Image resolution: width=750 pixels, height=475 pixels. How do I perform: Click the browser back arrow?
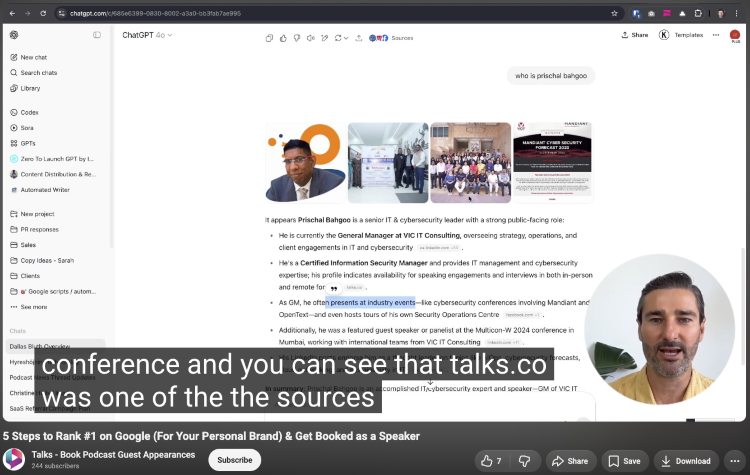pos(12,13)
